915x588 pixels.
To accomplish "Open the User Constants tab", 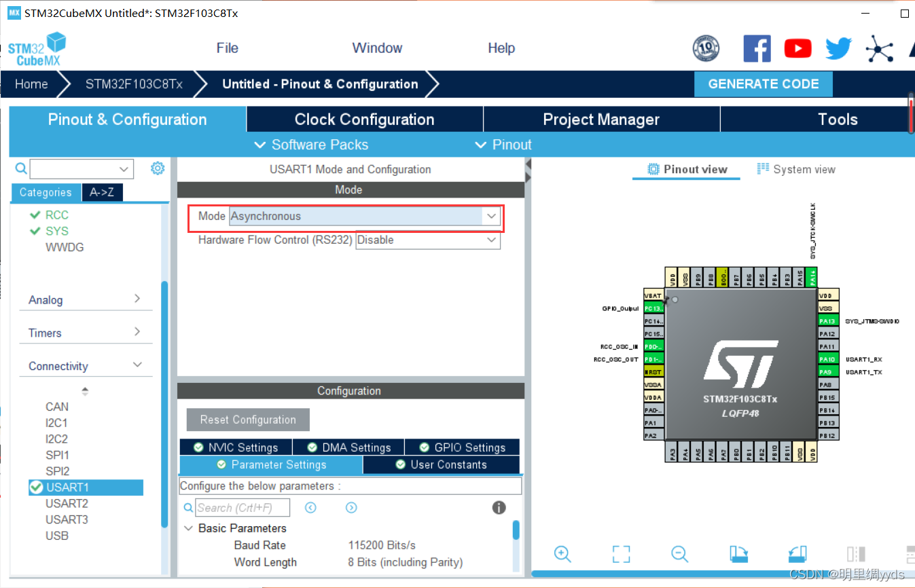I will [x=441, y=464].
